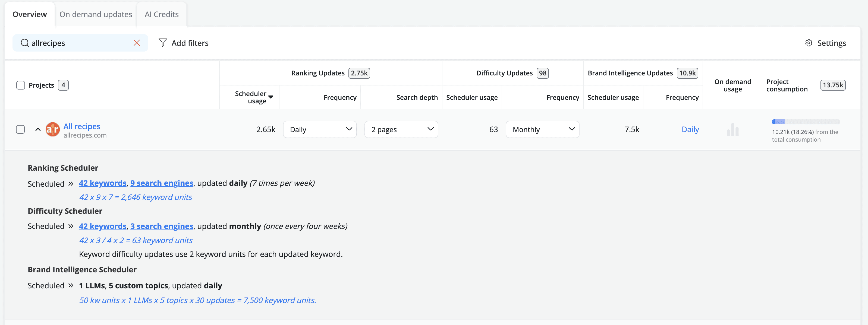
Task: Click the Search depth column header
Action: coord(417,97)
